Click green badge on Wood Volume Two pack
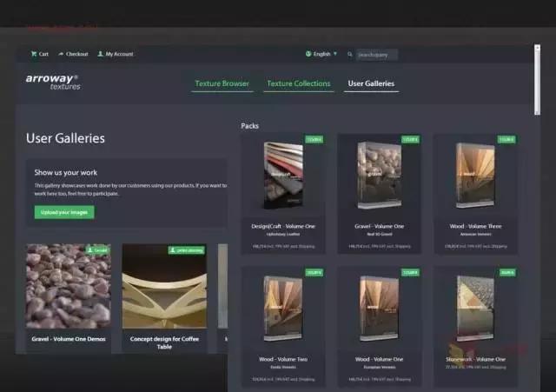Screen dimensions: 556x392 [314, 272]
